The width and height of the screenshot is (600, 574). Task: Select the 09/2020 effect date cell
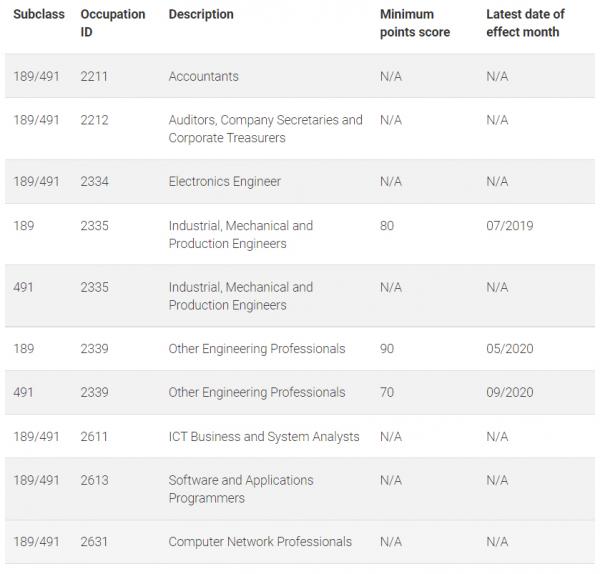pos(510,393)
